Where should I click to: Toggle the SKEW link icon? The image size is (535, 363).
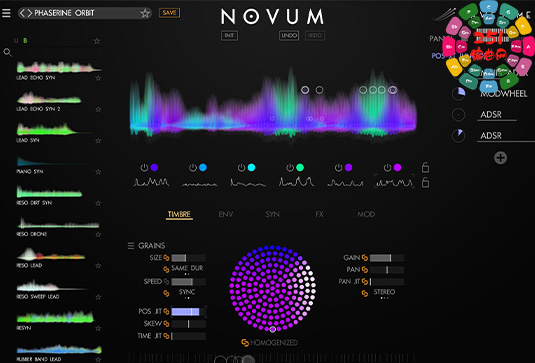pyautogui.click(x=166, y=323)
